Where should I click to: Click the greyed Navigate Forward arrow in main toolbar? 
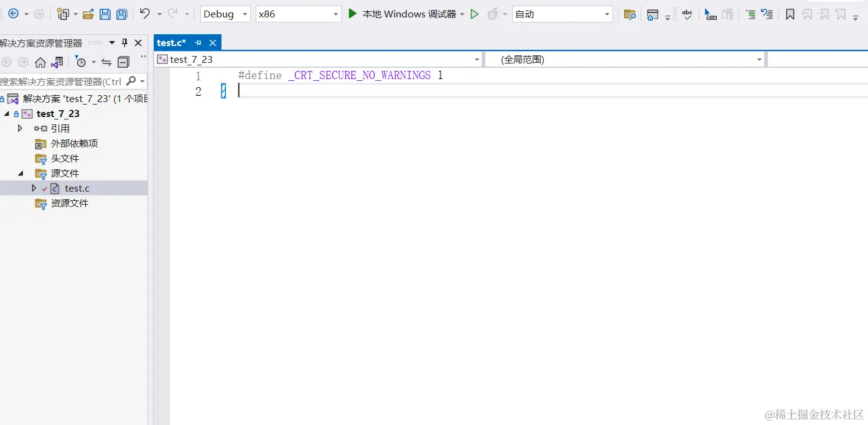39,14
